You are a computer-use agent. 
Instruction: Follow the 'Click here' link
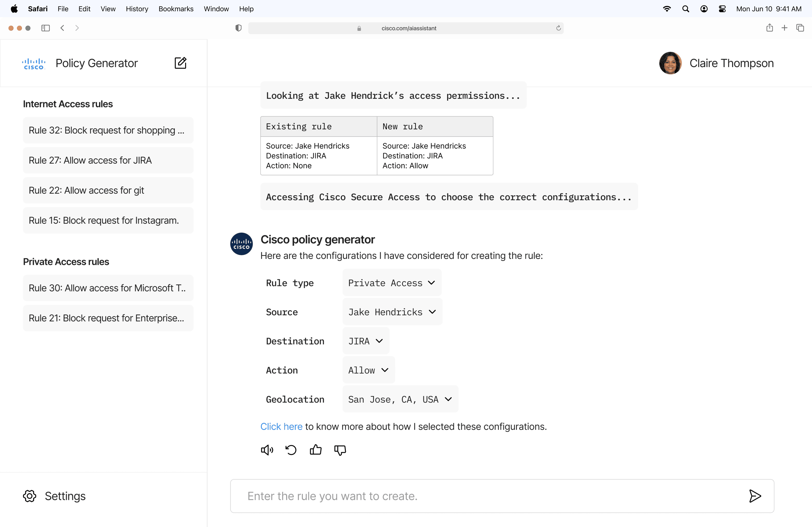click(x=281, y=426)
